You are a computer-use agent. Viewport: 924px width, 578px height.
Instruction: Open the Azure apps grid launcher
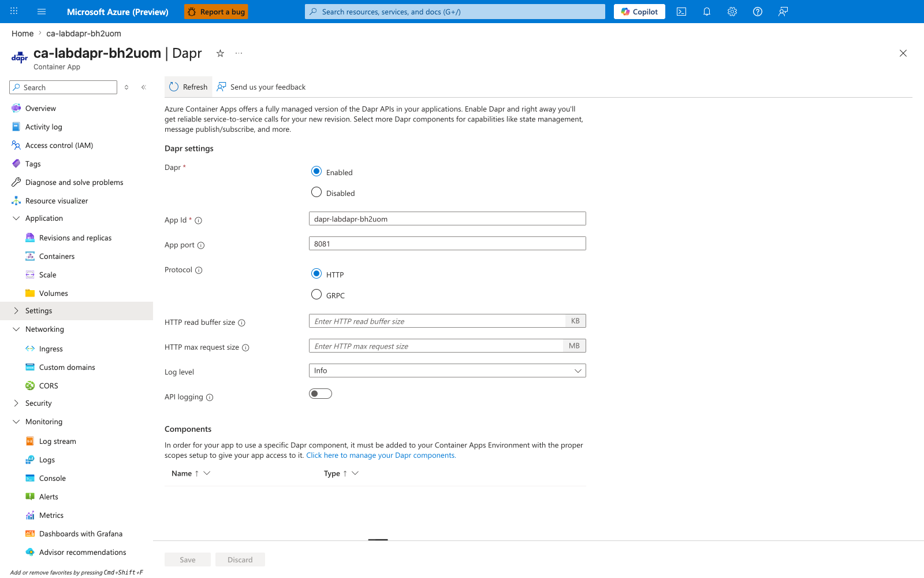pyautogui.click(x=14, y=12)
